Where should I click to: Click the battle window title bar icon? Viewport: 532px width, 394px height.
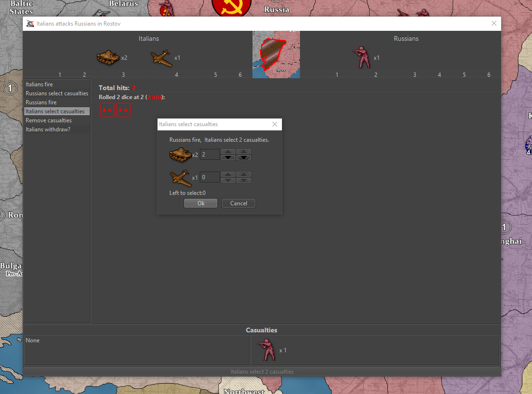pyautogui.click(x=30, y=23)
